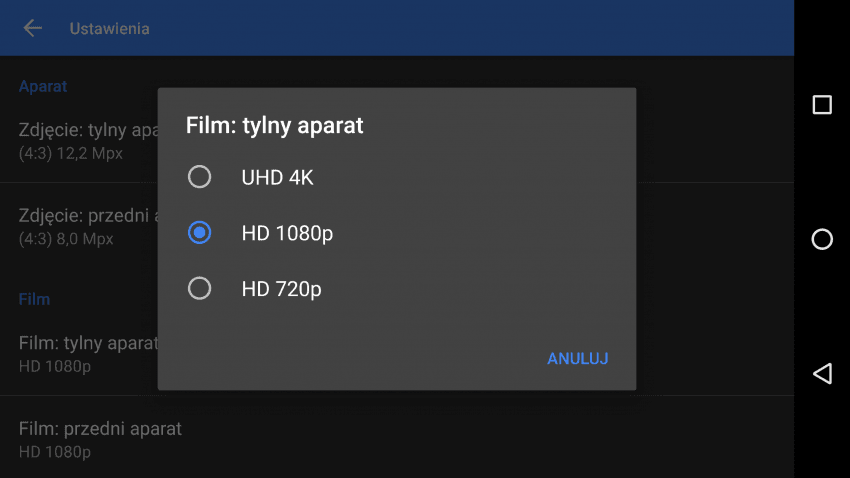This screenshot has height=478, width=850.
Task: Select the HD 720p radio button
Action: pos(199,288)
